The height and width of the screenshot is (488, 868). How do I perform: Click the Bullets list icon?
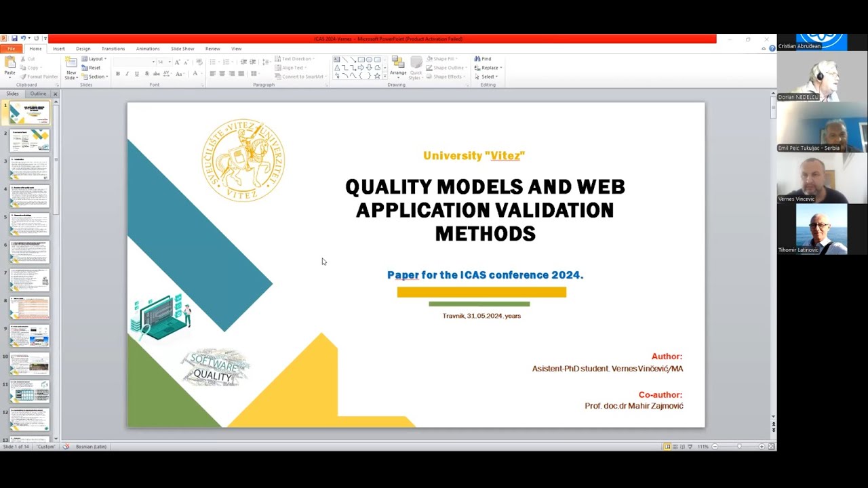tap(213, 62)
